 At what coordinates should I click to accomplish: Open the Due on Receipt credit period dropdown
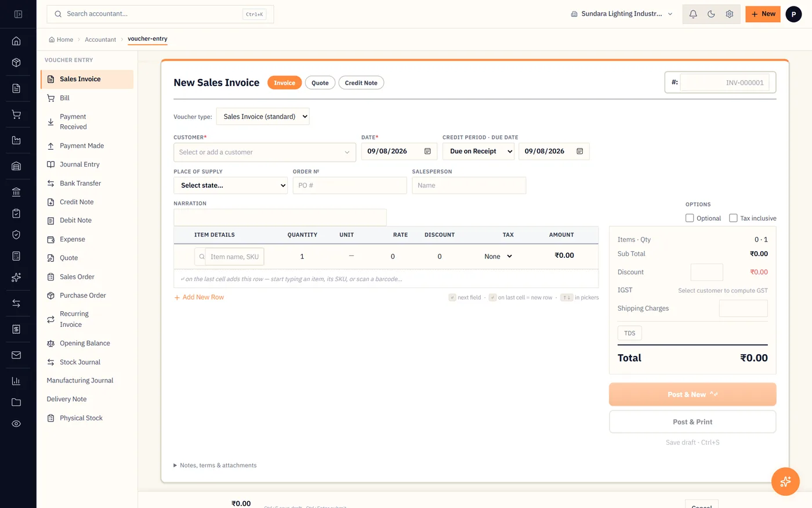click(x=478, y=152)
